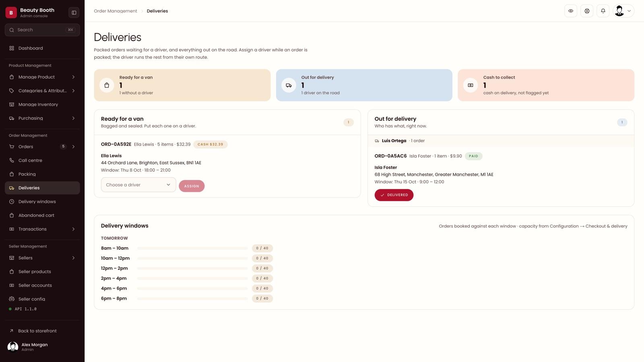Expand the Manage Product submenu
644x362 pixels.
point(73,77)
